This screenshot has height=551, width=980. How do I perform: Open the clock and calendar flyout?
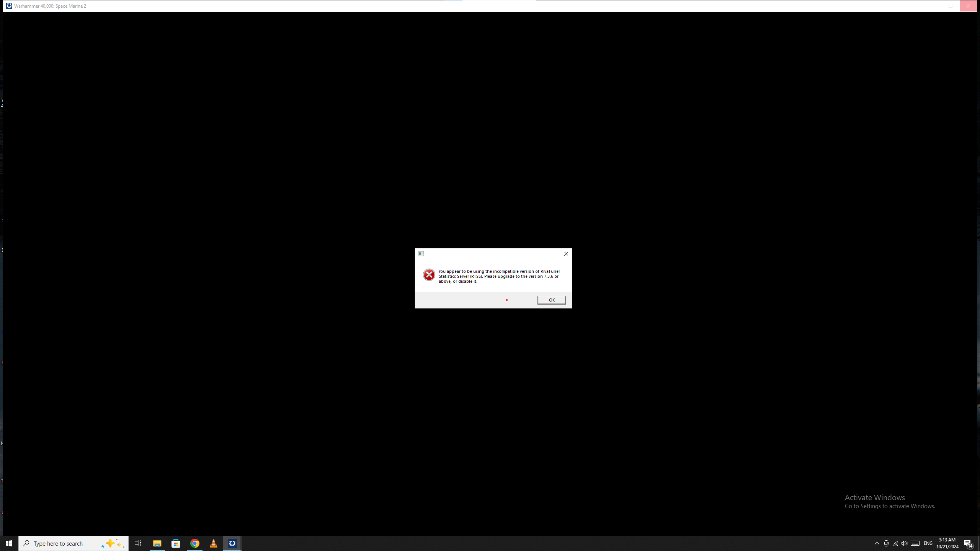[x=947, y=543]
